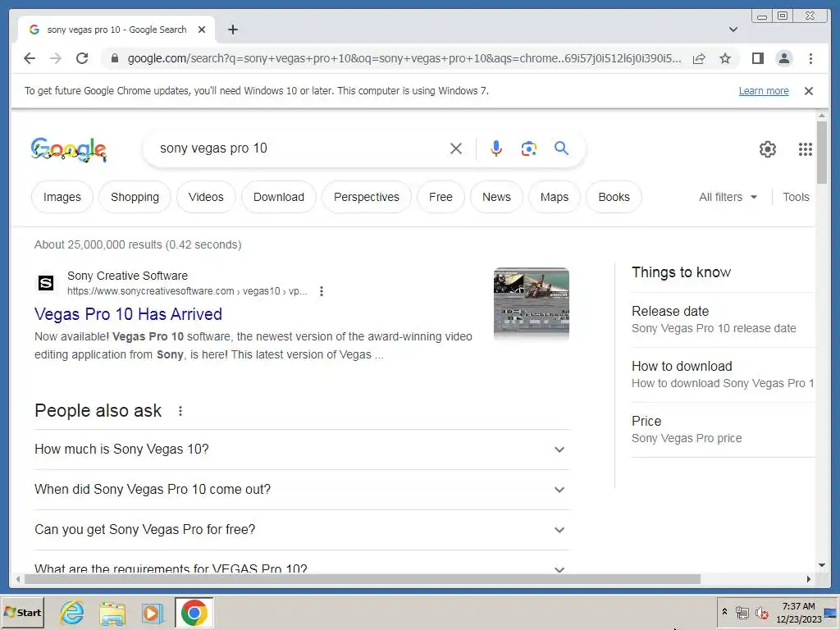Click inside the search input field
Viewport: 840px width, 630px height.
(x=300, y=148)
